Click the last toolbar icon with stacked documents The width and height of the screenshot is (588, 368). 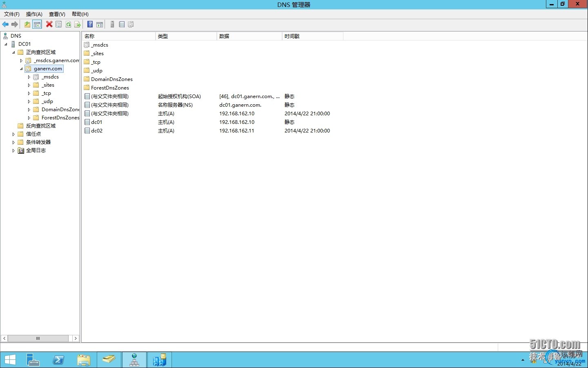(131, 25)
